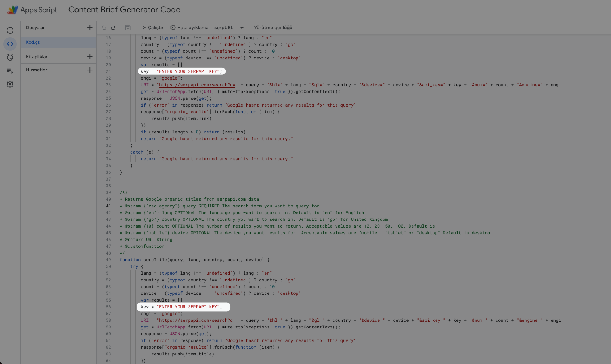Run the script with Çalıştır
This screenshot has width=611, height=364.
tap(153, 28)
